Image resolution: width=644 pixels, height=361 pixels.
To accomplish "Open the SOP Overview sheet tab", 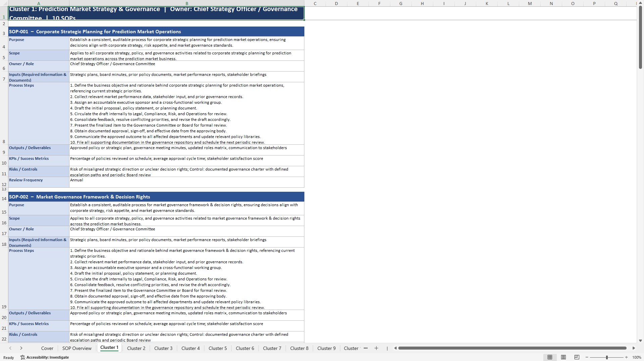I will click(x=77, y=348).
